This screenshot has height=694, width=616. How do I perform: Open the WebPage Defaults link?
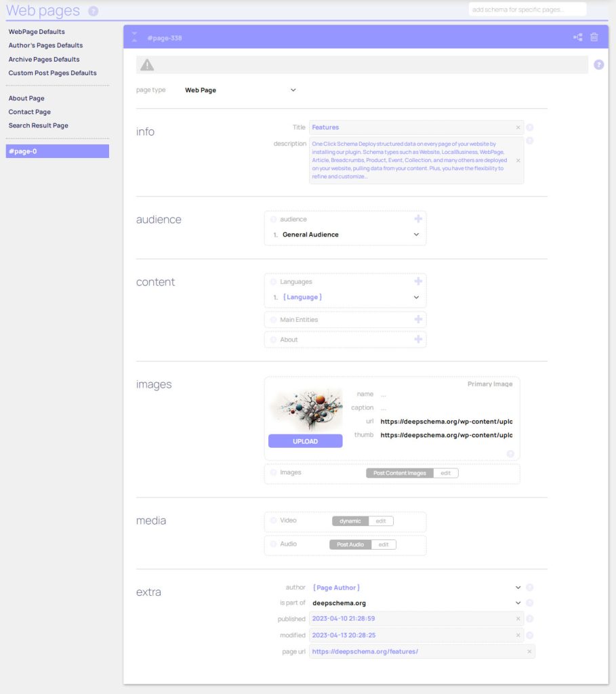pos(36,32)
